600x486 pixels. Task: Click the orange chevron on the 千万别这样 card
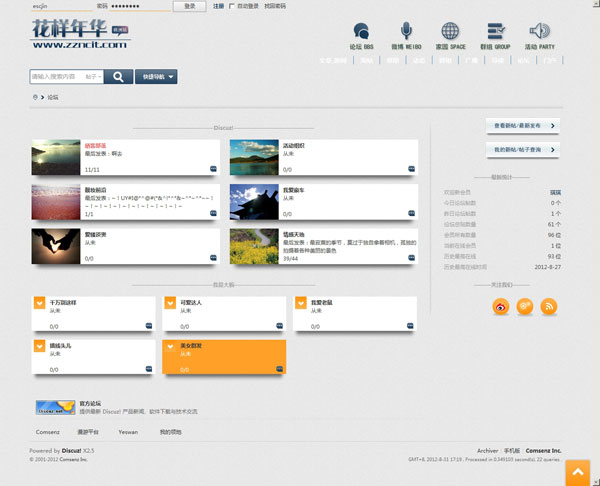(39, 303)
